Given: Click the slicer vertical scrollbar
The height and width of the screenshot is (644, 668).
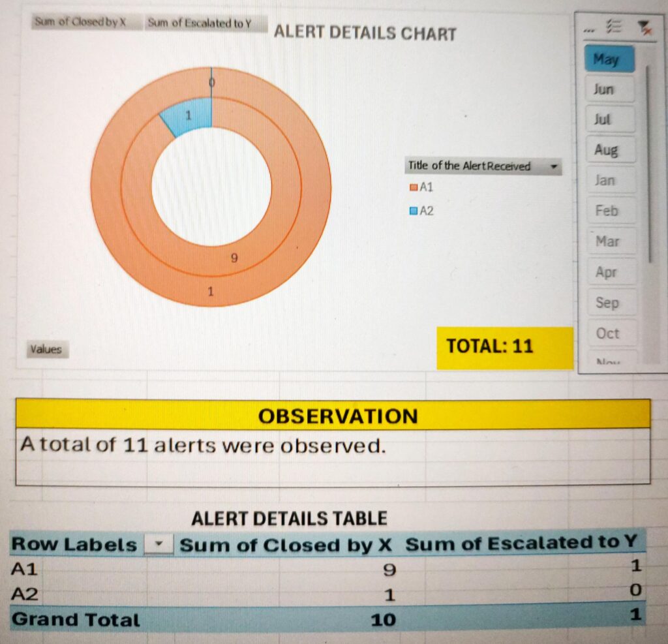Looking at the screenshot, I should pos(648,163).
